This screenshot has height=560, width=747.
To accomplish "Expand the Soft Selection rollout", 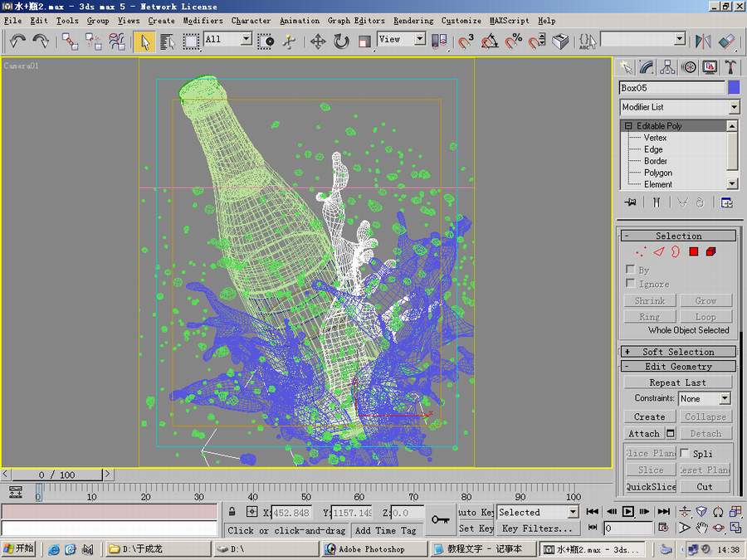I will (x=678, y=352).
